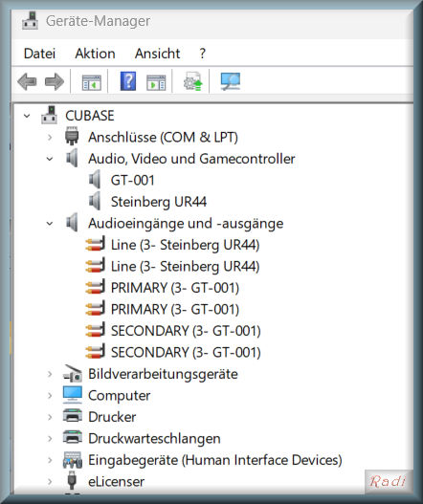Select the Audio, Video und Gamecontroller label
Image resolution: width=423 pixels, height=504 pixels.
[x=191, y=159]
